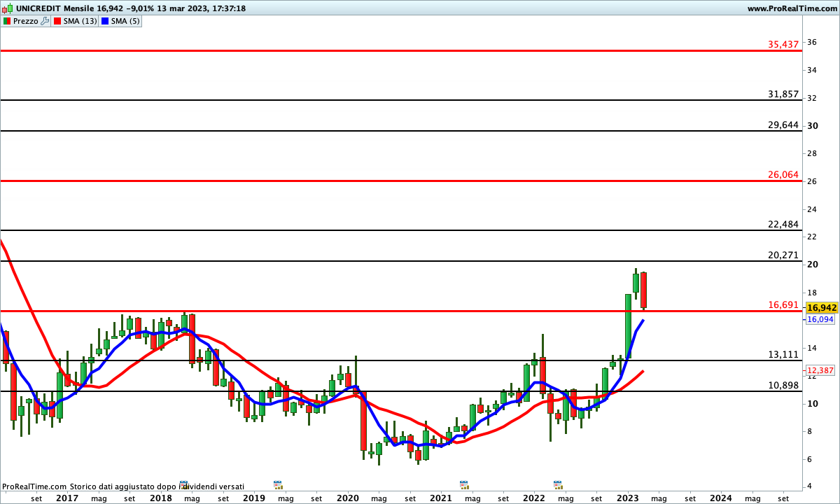Click the 28 tick on the price axis
This screenshot has width=840, height=504.
(813, 153)
